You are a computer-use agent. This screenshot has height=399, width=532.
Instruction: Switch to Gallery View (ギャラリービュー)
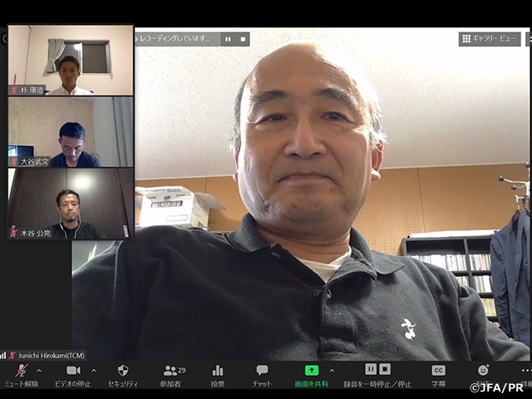[490, 39]
